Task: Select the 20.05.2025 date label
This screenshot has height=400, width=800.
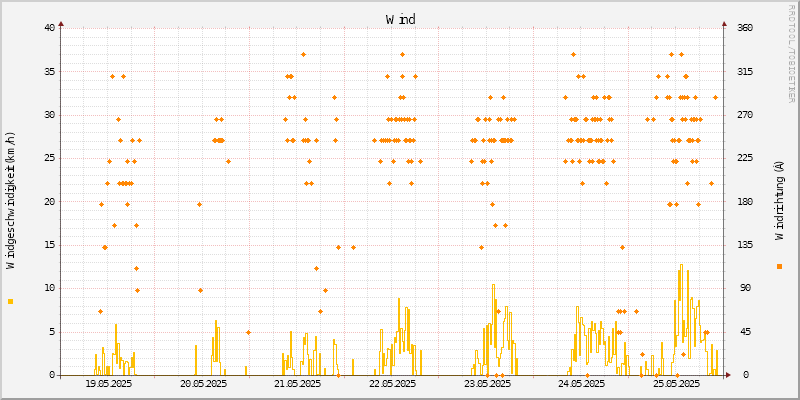Action: click(x=203, y=383)
